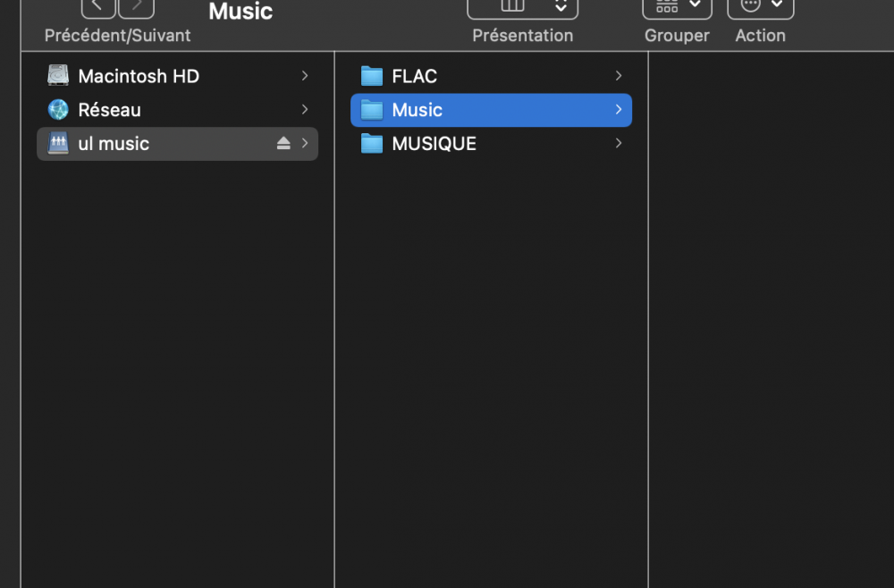Click the FLAC folder icon
This screenshot has width=894, height=588.
[x=372, y=76]
